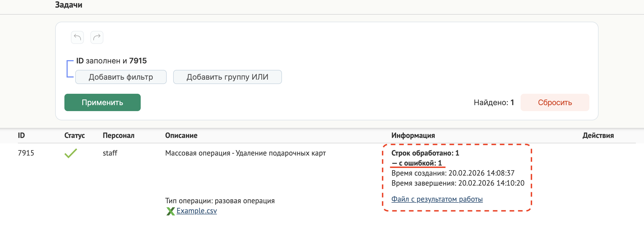
Task: Click the Строк обработано: 1 text
Action: (x=425, y=153)
